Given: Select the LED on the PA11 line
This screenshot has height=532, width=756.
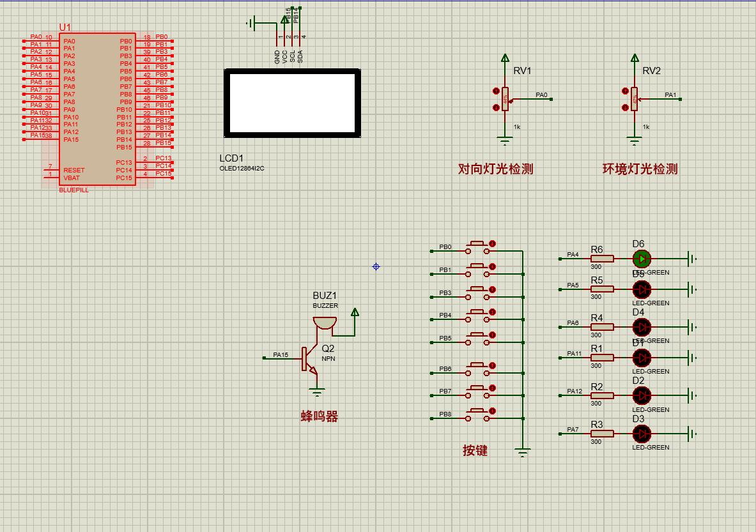Looking at the screenshot, I should 642,358.
